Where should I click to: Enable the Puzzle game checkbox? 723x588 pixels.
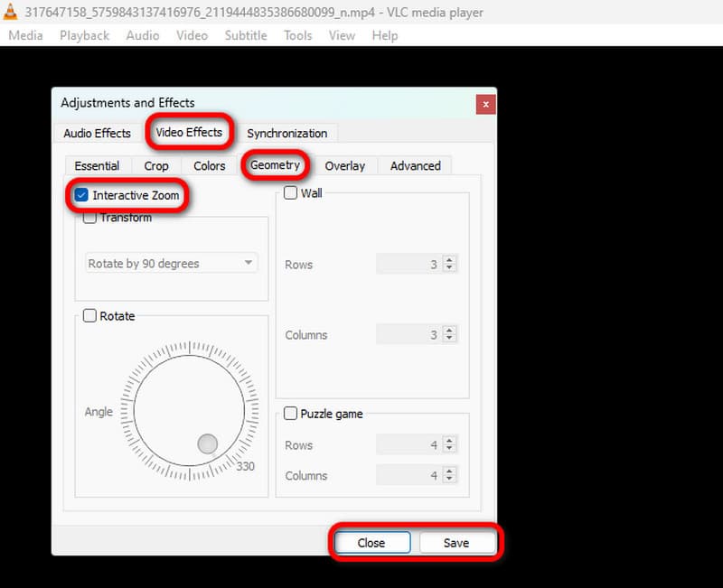(290, 414)
